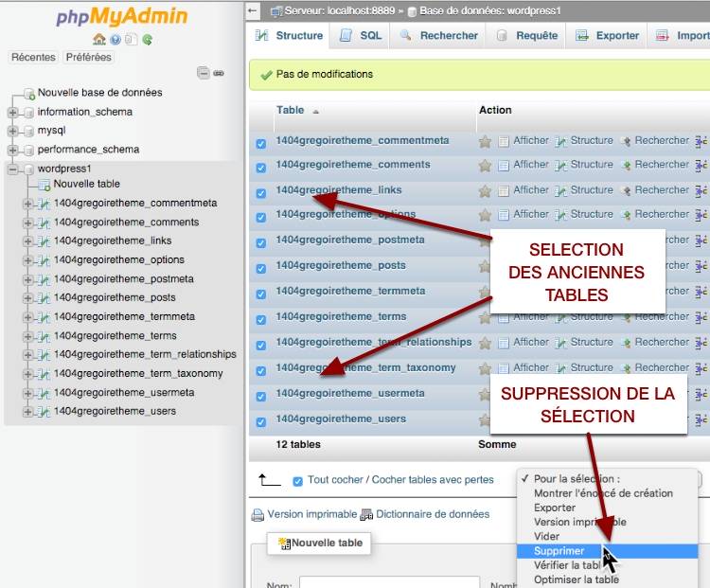Screen dimensions: 710x588
Task: Select wordpress1 in the sidebar tree
Action: [64, 169]
